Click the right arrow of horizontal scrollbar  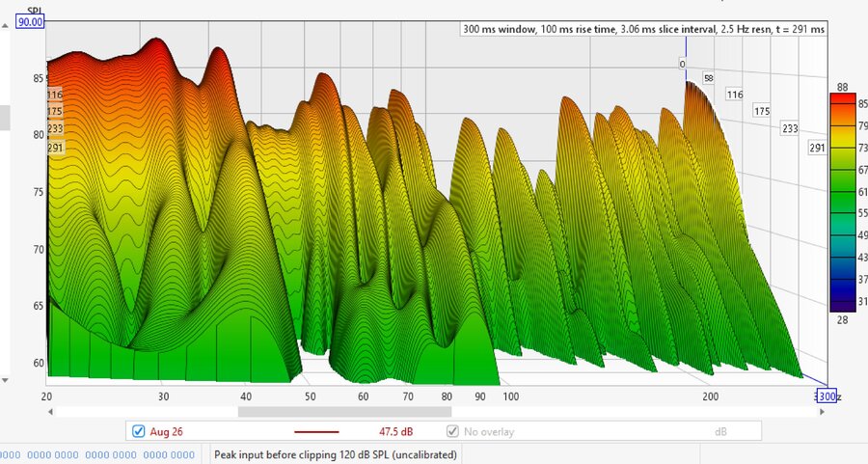point(822,411)
